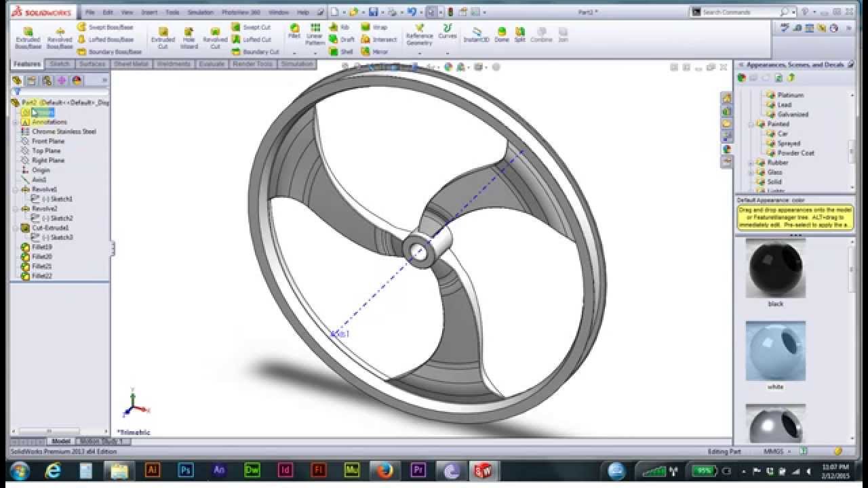Expand the Rubber appearances folder
Viewport: 868px width, 488px height.
point(751,163)
